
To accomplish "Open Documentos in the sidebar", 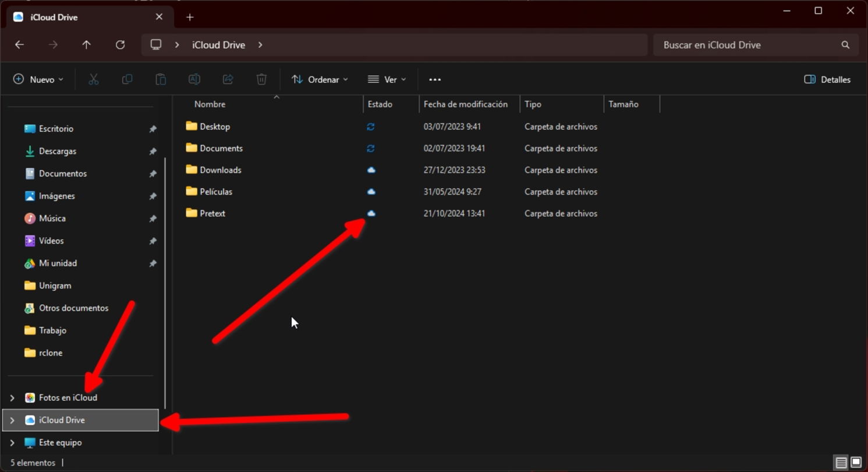I will [62, 174].
